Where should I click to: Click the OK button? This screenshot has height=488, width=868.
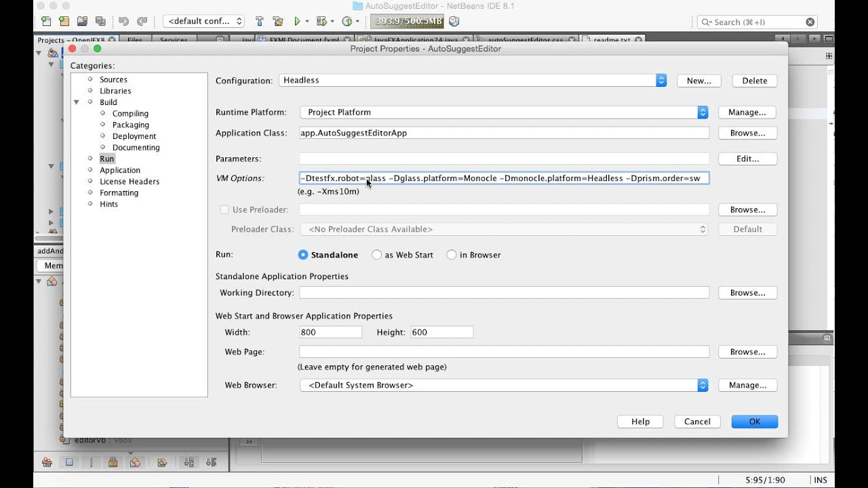[755, 422]
